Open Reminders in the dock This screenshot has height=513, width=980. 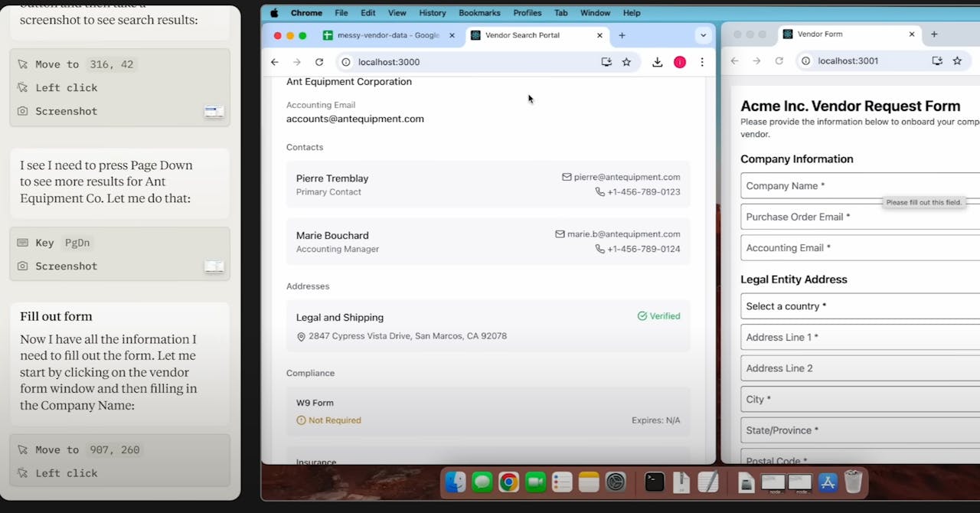[x=562, y=482]
